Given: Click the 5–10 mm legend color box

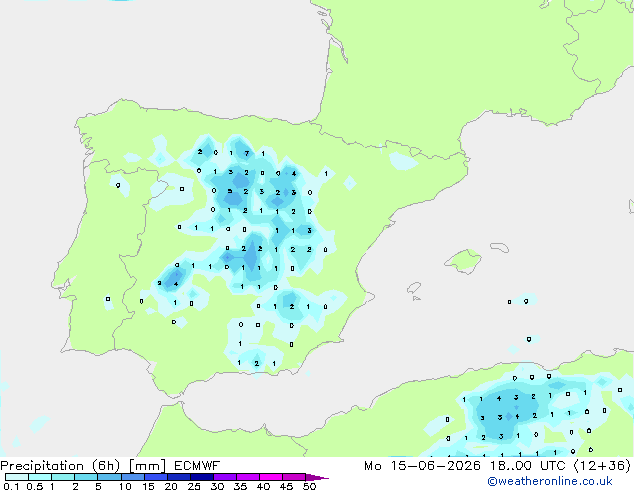Looking at the screenshot, I should click(x=110, y=477).
